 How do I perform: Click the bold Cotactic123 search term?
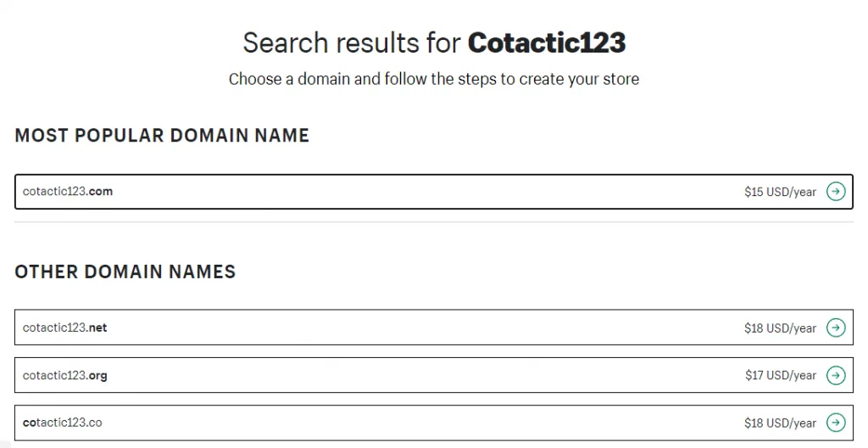pyautogui.click(x=547, y=42)
